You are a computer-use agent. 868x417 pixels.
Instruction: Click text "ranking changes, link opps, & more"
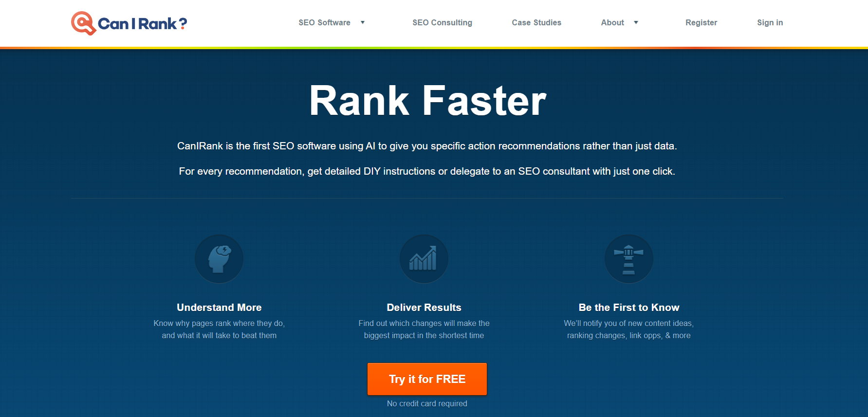coord(629,335)
